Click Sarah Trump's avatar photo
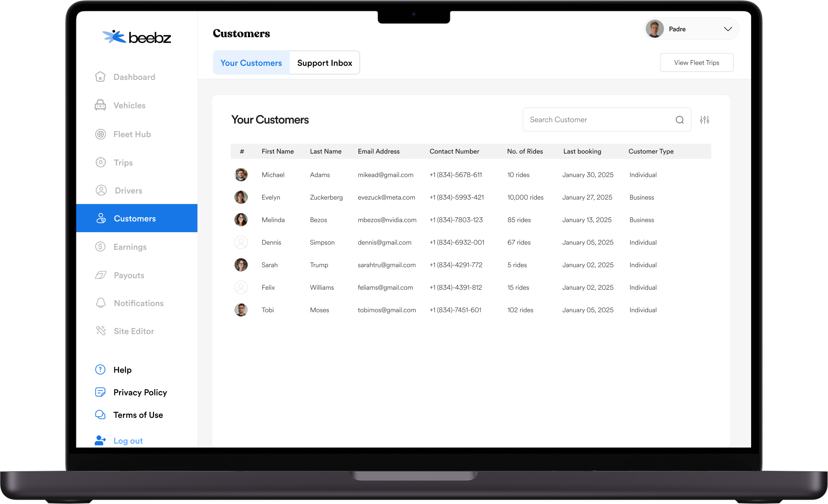Screen dimensions: 828x504 coord(241,265)
